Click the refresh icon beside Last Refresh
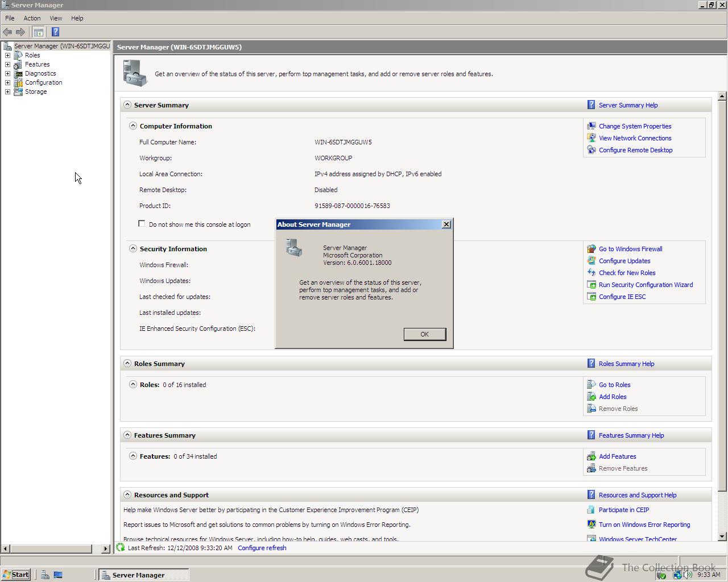The height and width of the screenshot is (582, 728). click(x=120, y=548)
